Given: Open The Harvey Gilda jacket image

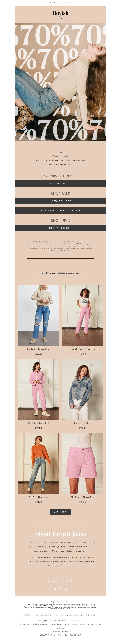Looking at the screenshot, I should click(x=82, y=389).
